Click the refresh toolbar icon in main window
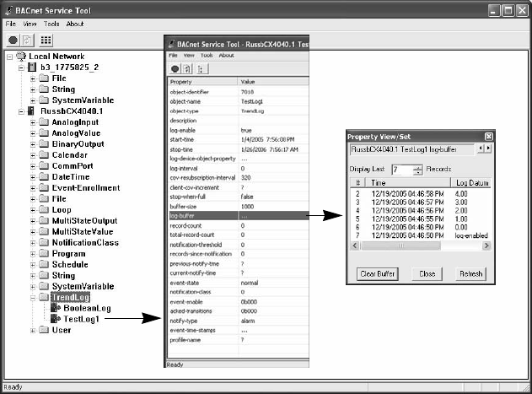This screenshot has width=532, height=394. 26,40
